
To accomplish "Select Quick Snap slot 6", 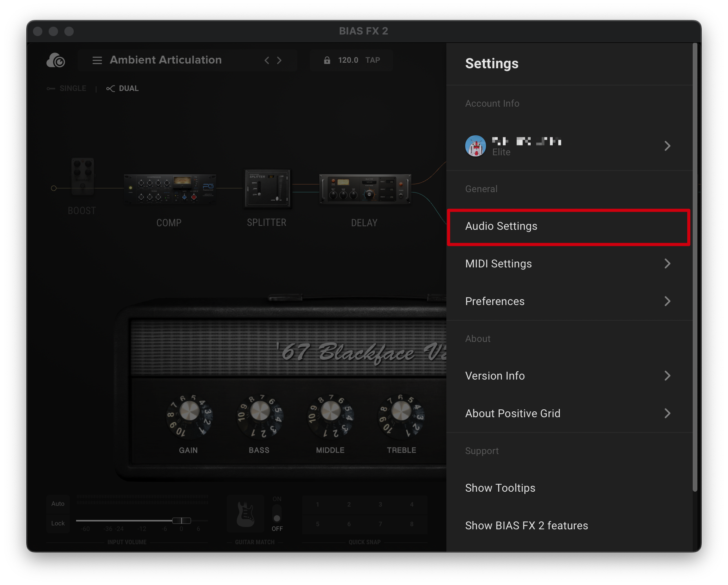I will tap(349, 524).
